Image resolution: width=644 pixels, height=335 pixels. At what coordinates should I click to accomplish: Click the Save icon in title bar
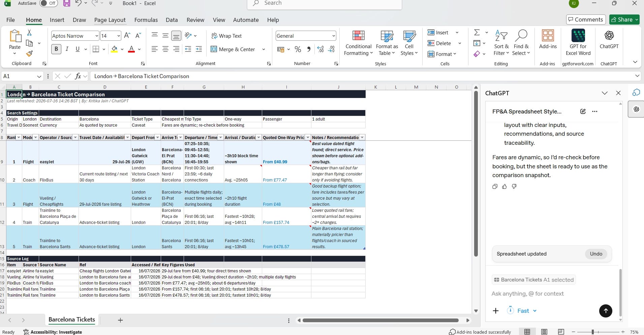click(67, 3)
